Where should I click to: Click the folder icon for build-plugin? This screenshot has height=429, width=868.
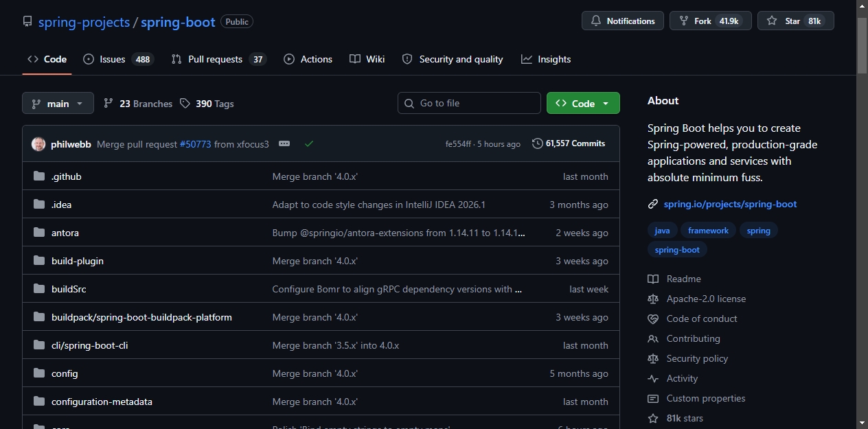[39, 261]
